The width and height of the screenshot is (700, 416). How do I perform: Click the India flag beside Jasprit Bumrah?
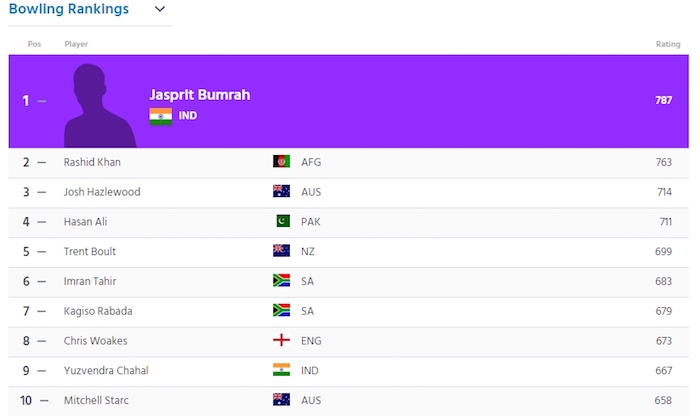click(x=160, y=115)
